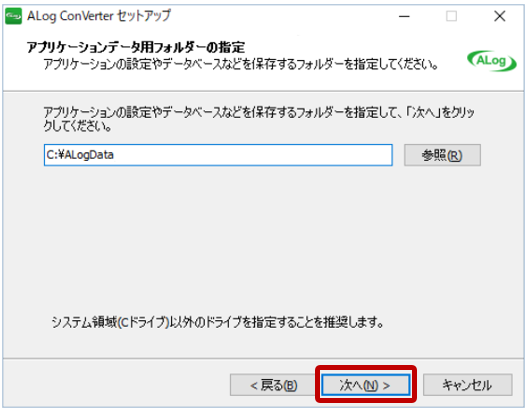Image resolution: width=527 pixels, height=411 pixels.
Task: Minimize the ALog ConVerter setup window
Action: tap(404, 16)
